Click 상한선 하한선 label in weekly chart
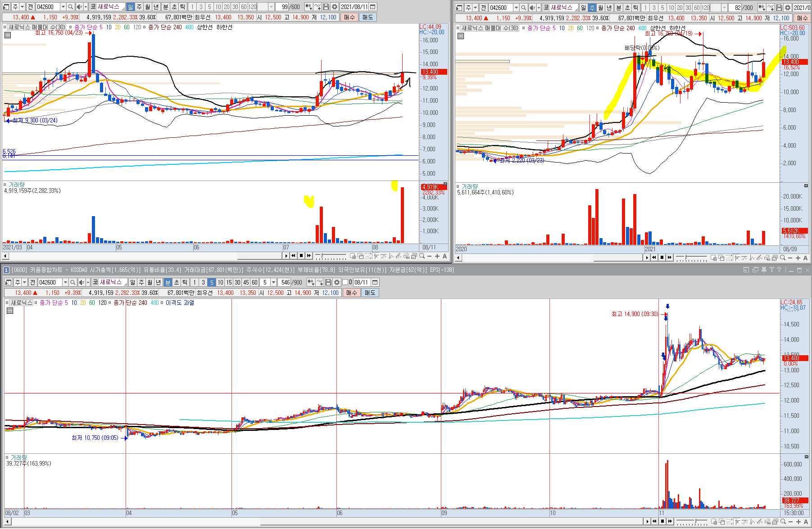This screenshot has height=529, width=812. [667, 28]
